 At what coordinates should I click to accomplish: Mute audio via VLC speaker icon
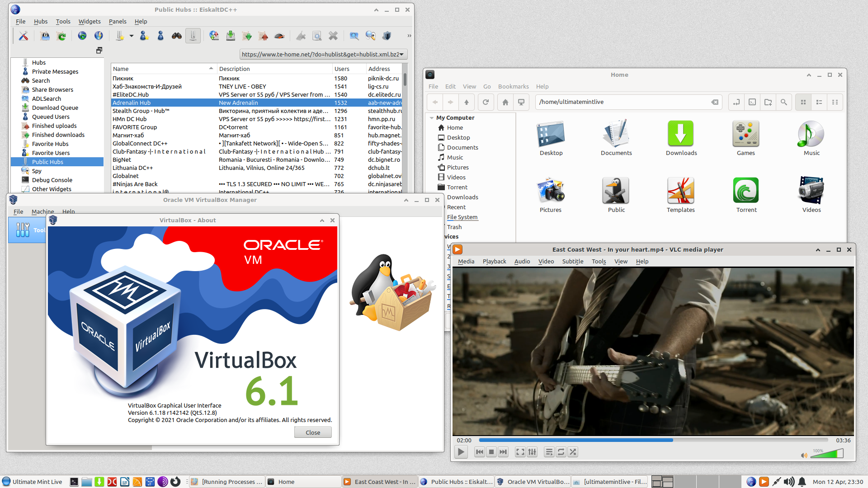click(x=804, y=455)
